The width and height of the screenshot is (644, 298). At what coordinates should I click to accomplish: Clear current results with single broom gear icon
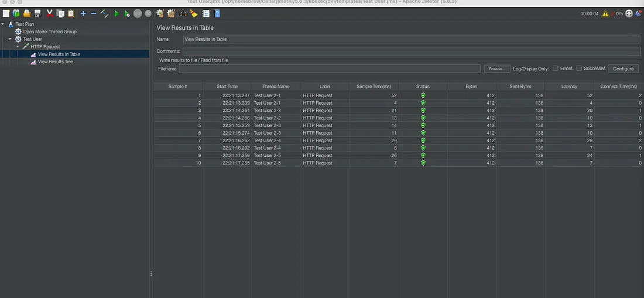(160, 13)
